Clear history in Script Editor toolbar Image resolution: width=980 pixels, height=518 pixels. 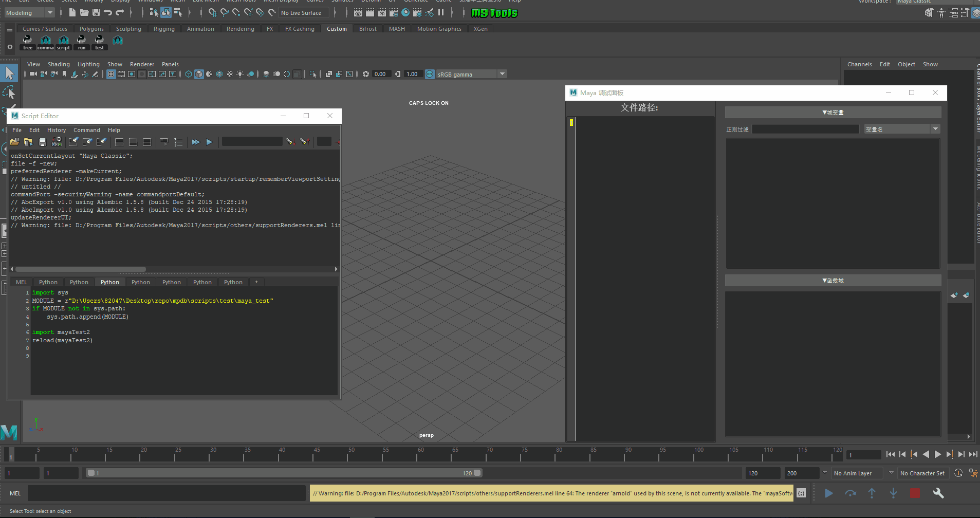pos(73,141)
